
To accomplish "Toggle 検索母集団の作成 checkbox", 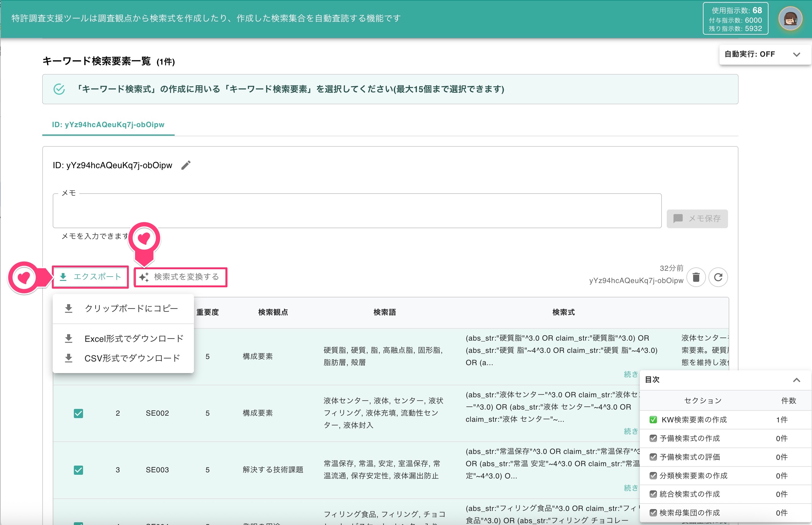I will (653, 513).
